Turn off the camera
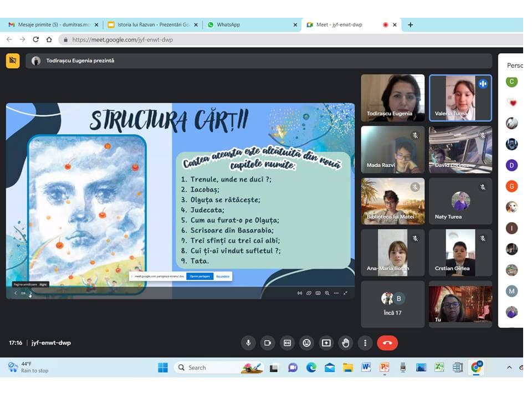Image resolution: width=532 pixels, height=399 pixels. (x=268, y=343)
